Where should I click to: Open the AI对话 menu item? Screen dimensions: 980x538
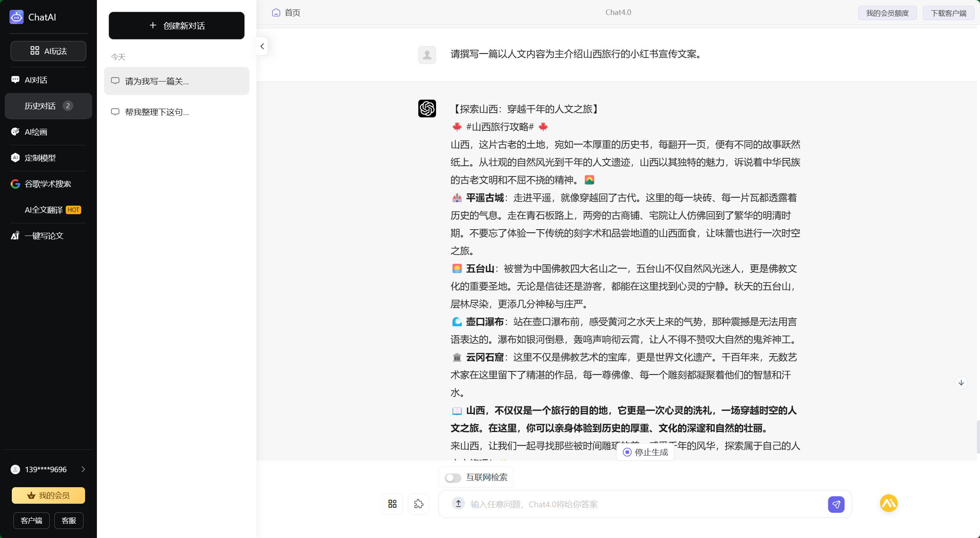(35, 79)
